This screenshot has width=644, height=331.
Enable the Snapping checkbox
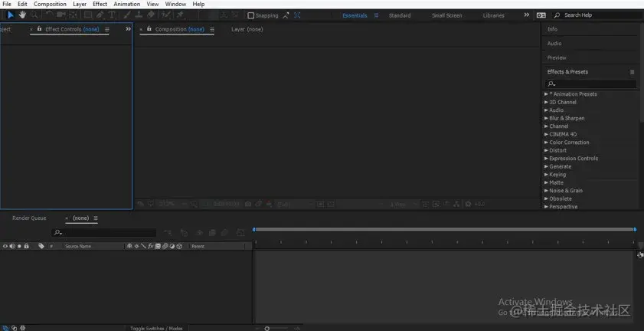tap(250, 15)
